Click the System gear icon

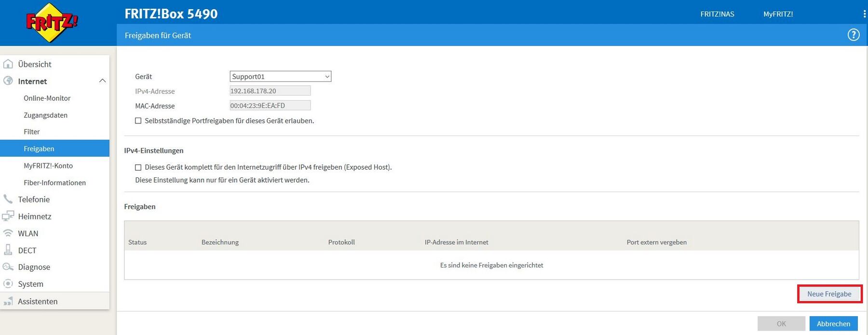8,283
